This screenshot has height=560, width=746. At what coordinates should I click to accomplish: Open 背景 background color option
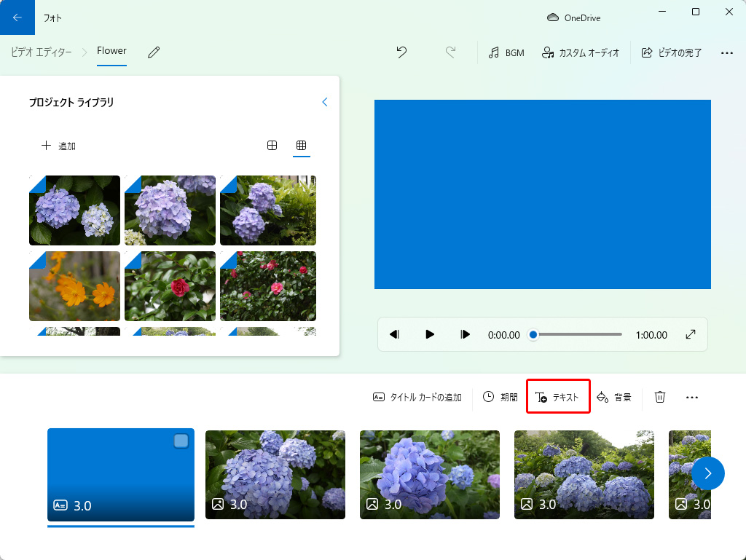click(x=614, y=397)
